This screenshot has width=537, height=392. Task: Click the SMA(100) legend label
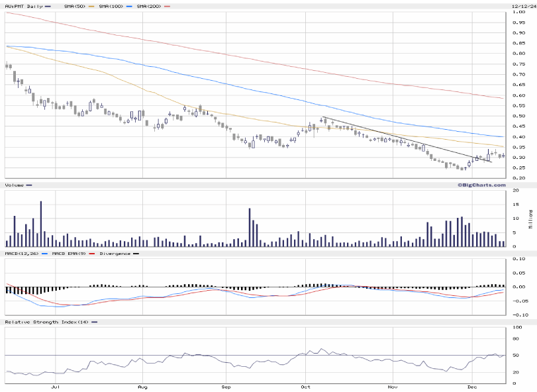point(111,6)
